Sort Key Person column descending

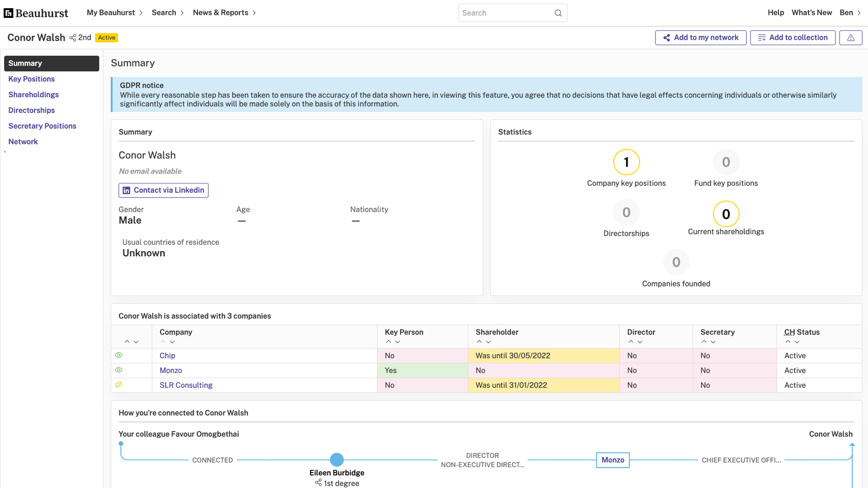coord(397,342)
